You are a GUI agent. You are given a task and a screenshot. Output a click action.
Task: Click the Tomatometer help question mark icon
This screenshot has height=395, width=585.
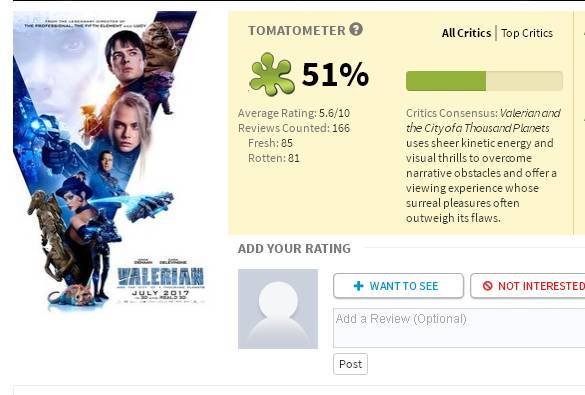coord(356,29)
